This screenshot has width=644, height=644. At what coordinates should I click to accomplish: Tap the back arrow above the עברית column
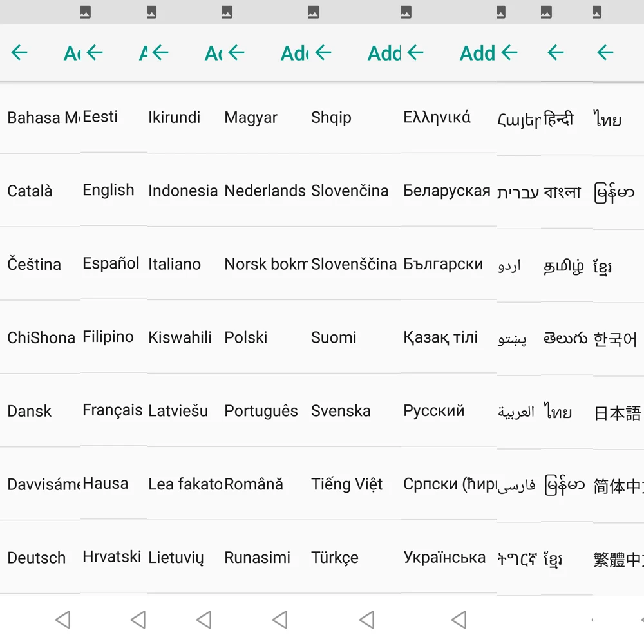pyautogui.click(x=509, y=53)
